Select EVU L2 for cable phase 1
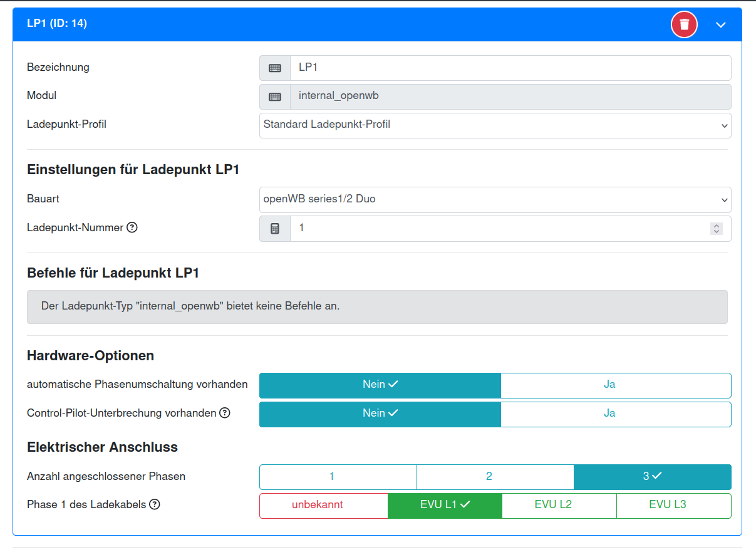Screen dimensions: 756x552 click(x=559, y=506)
